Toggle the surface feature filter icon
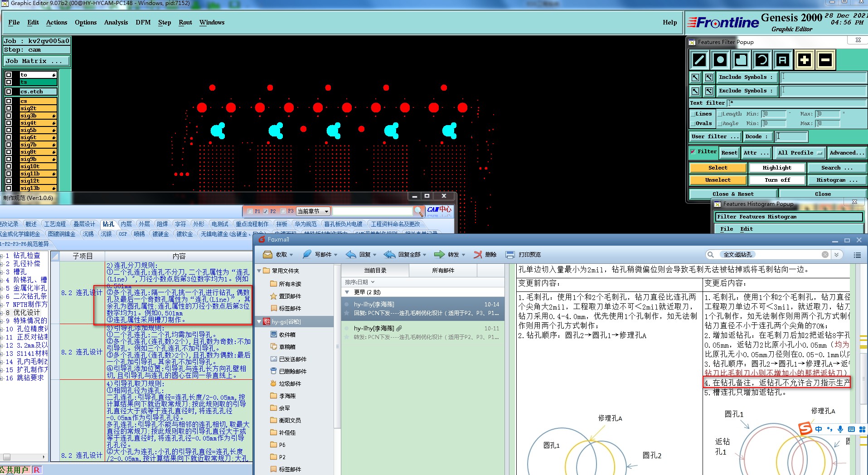This screenshot has width=868, height=475. (x=741, y=60)
